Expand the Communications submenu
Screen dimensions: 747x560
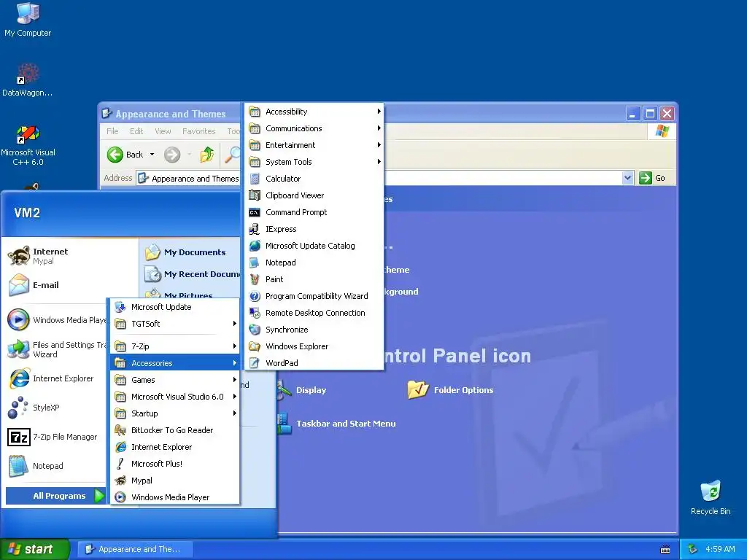[x=314, y=128]
